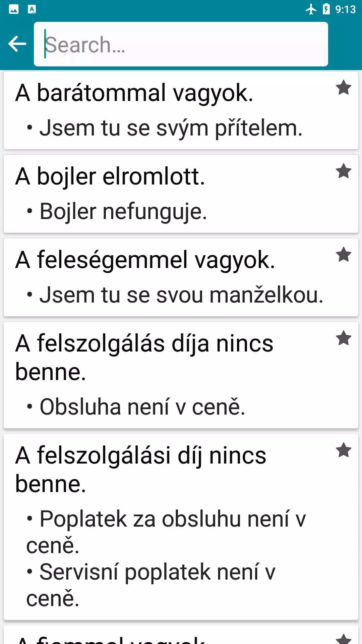The height and width of the screenshot is (644, 362).
Task: Open "A felszolgálási díj nincs benne." entry
Action: pos(141,470)
